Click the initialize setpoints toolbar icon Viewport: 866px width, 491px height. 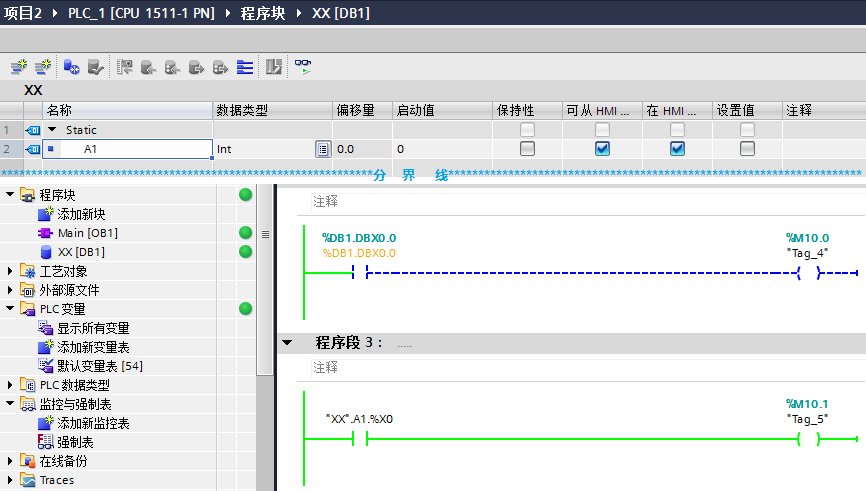[x=274, y=67]
